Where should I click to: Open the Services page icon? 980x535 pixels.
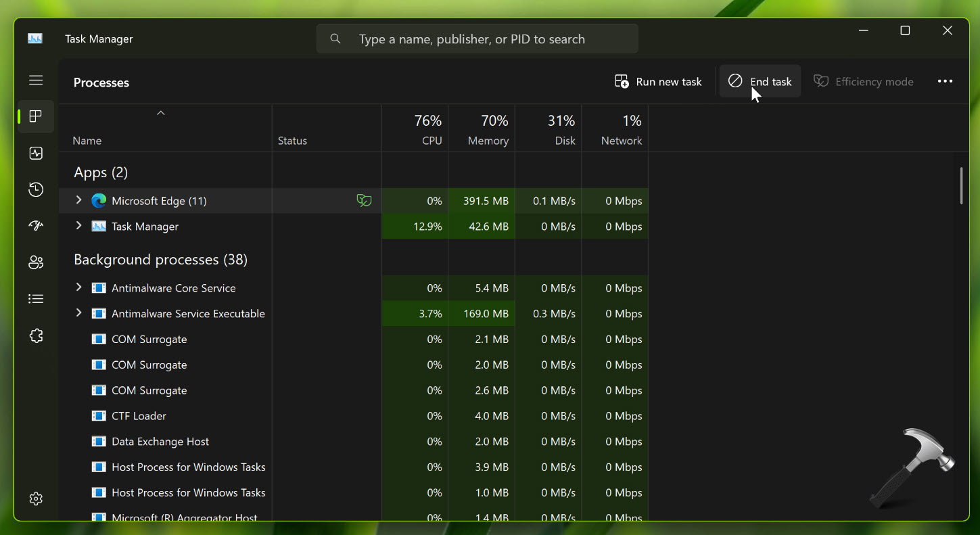37,335
